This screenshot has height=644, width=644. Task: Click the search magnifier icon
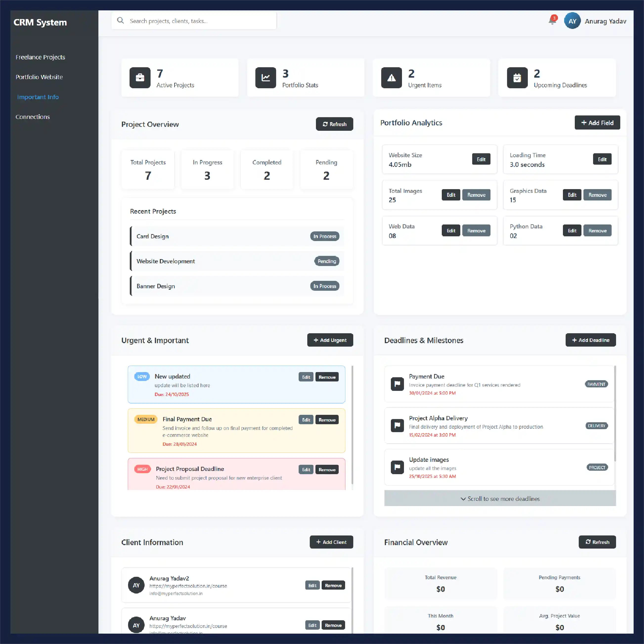(x=120, y=21)
